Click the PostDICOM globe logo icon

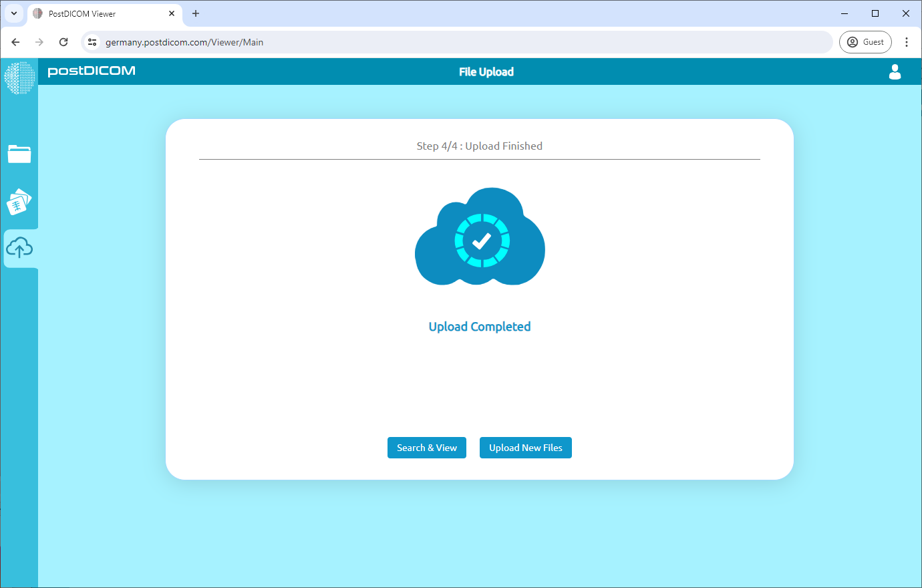19,78
